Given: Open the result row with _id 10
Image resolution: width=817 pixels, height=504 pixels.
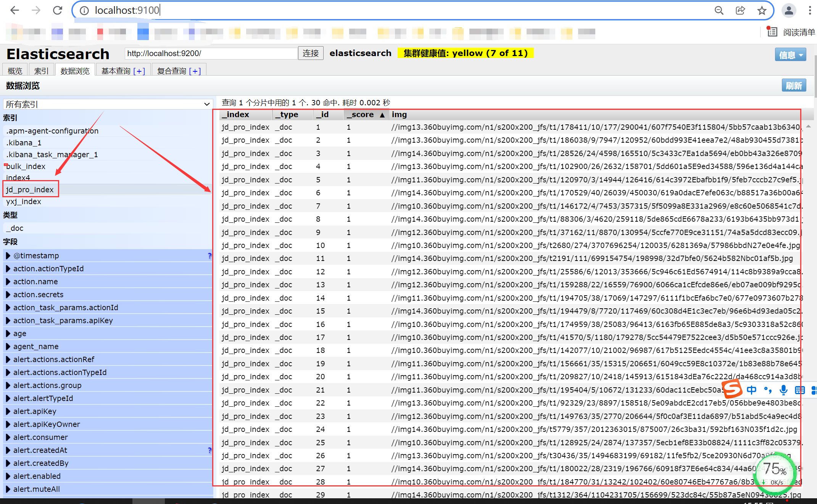Looking at the screenshot, I should tap(510, 245).
